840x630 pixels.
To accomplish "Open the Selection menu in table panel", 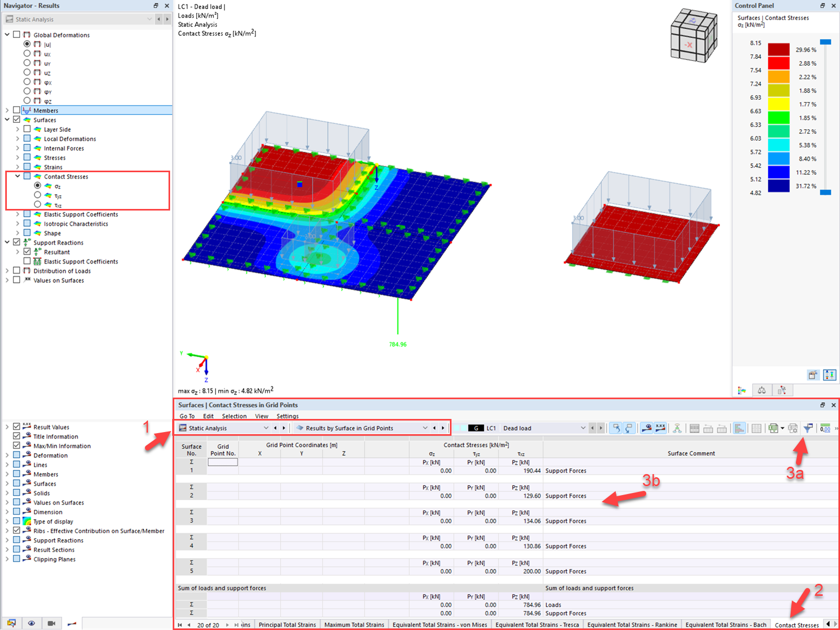I will pyautogui.click(x=234, y=416).
